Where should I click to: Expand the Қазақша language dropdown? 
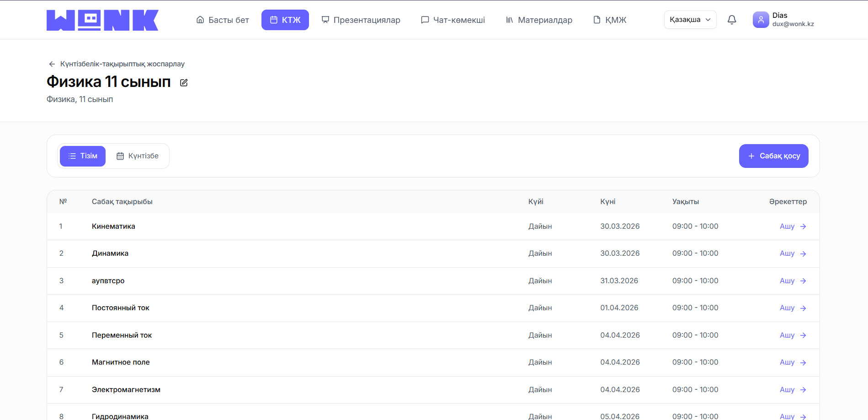point(690,20)
